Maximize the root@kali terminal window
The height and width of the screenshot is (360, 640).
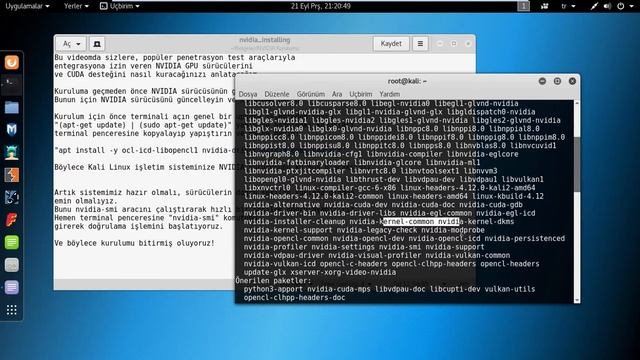[x=557, y=81]
